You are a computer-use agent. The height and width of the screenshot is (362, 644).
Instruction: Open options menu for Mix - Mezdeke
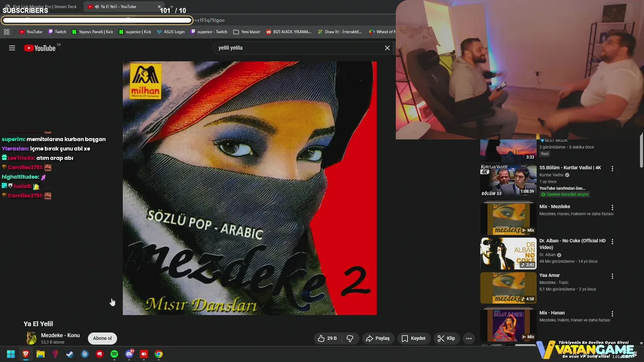[612, 207]
